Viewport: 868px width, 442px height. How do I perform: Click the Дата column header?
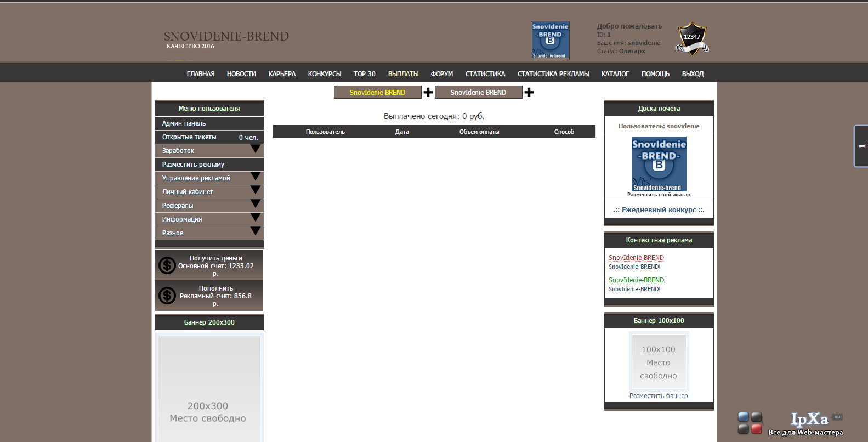tap(402, 132)
